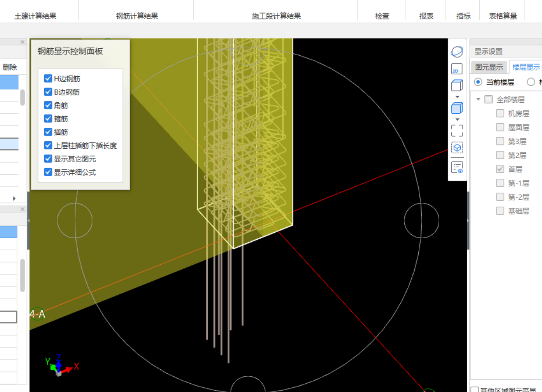Screen dimensions: 542x392
Task: Switch to 2D view icon
Action: 457,69
